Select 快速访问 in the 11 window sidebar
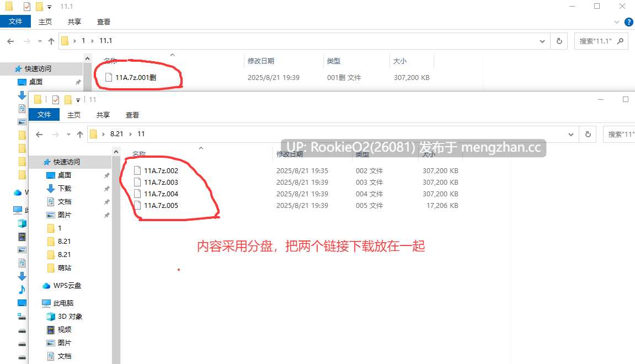 67,162
